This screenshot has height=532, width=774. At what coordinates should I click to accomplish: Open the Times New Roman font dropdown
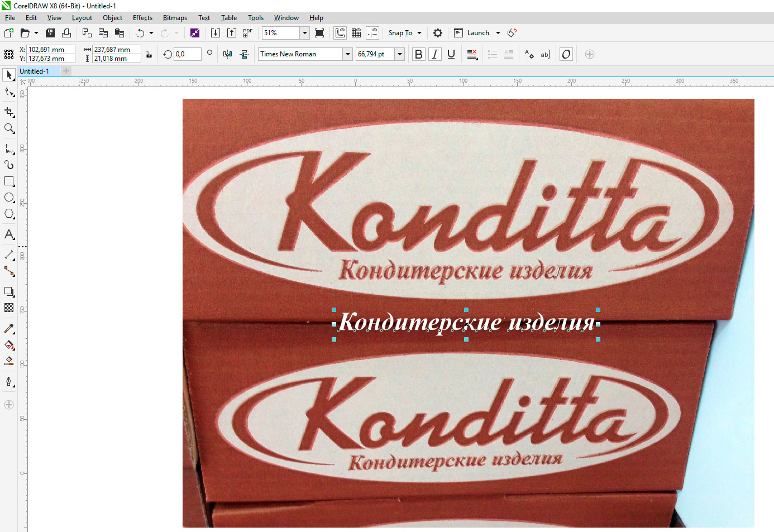coord(348,54)
